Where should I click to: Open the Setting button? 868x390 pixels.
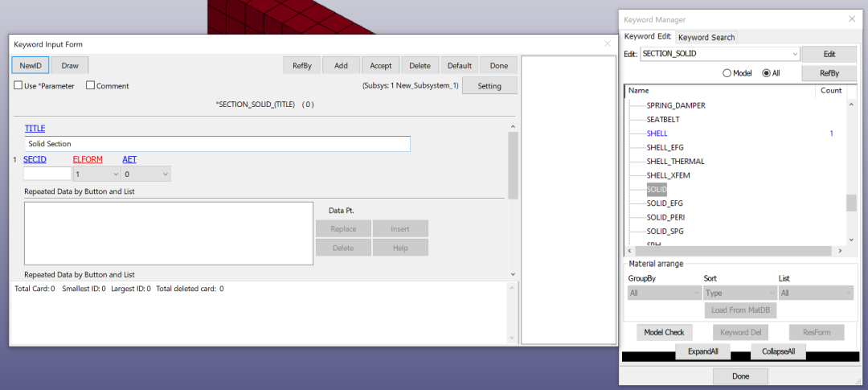489,86
